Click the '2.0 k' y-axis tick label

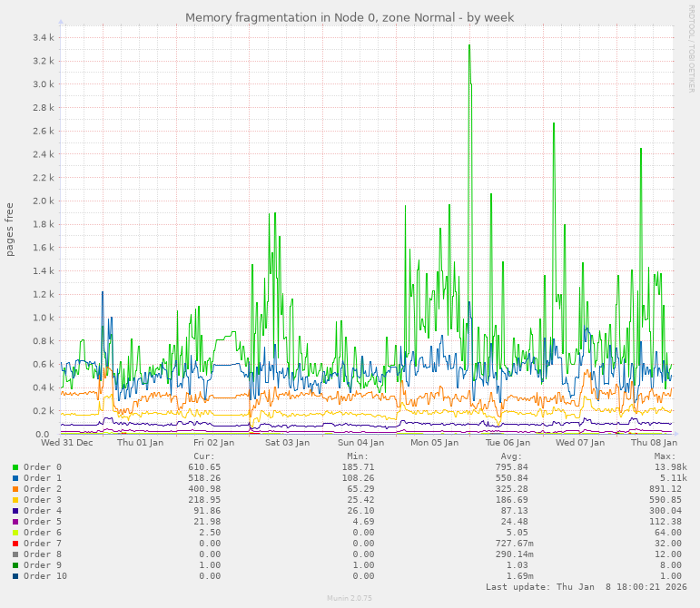click(44, 201)
